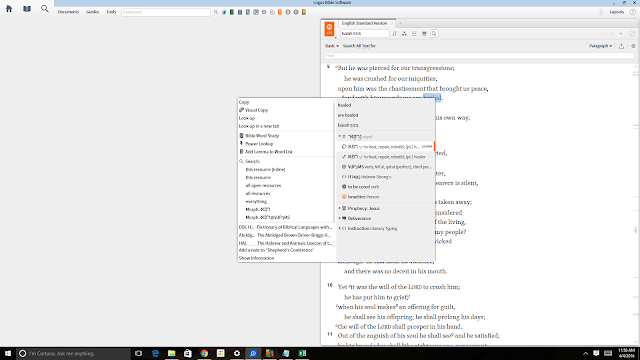Viewport: 640px width, 360px height.
Task: Search 'everything' option
Action: coord(256,202)
